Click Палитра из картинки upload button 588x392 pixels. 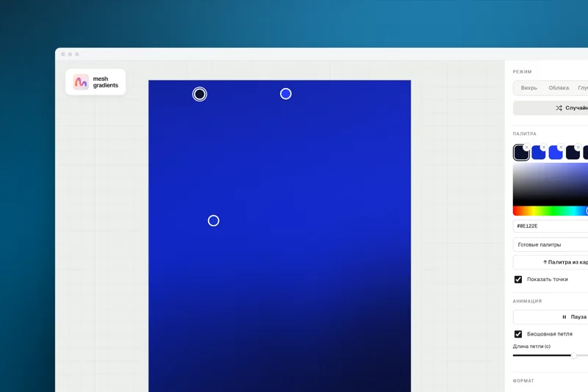coord(551,262)
